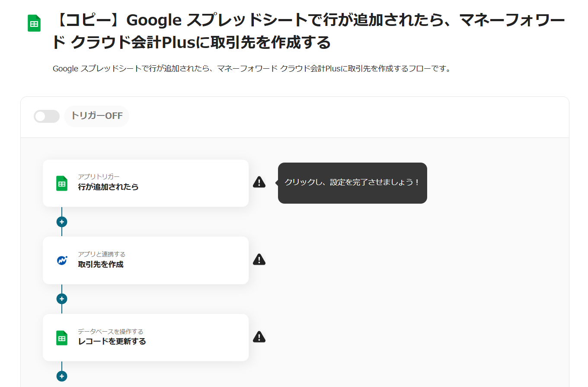Viewport: 588px width, 387px height.
Task: Click the warning icon next to レコードを更新する
Action: pos(259,337)
